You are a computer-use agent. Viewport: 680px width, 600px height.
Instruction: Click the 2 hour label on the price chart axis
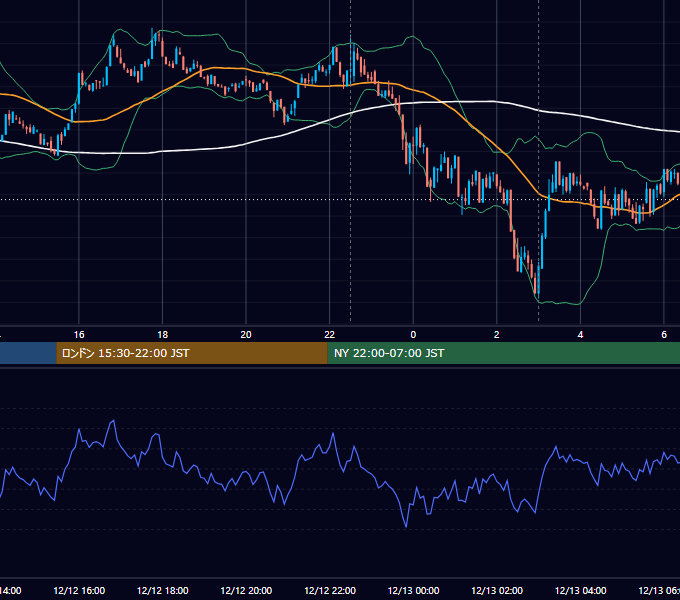click(x=497, y=335)
